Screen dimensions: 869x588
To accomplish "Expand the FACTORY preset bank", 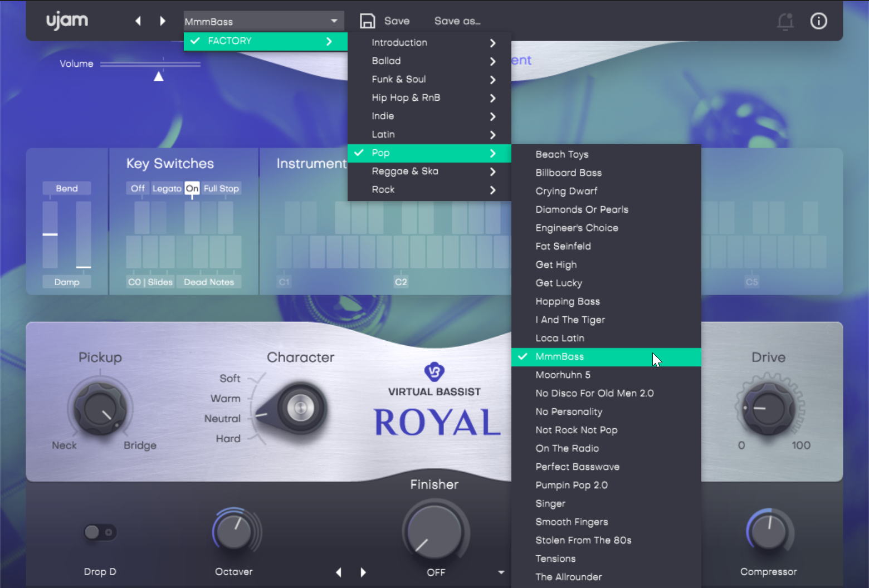I will pos(266,41).
